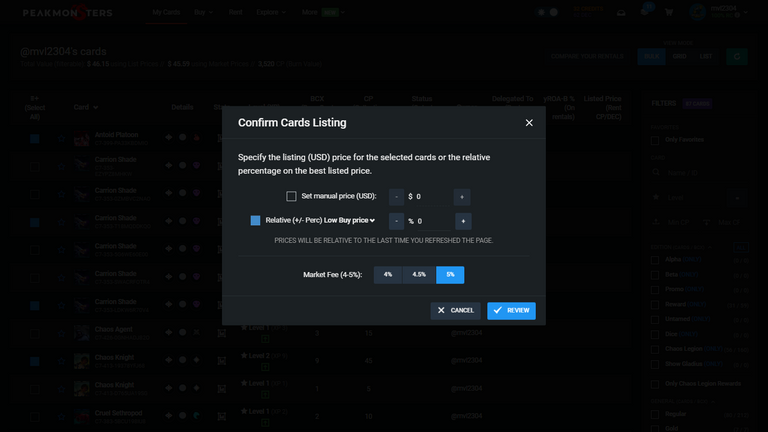
Task: Favorite the Level 2 Chaos Knight star
Action: 61,361
